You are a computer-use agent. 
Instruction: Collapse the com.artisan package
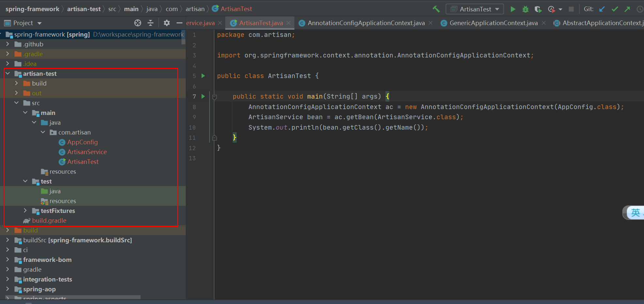click(x=43, y=132)
